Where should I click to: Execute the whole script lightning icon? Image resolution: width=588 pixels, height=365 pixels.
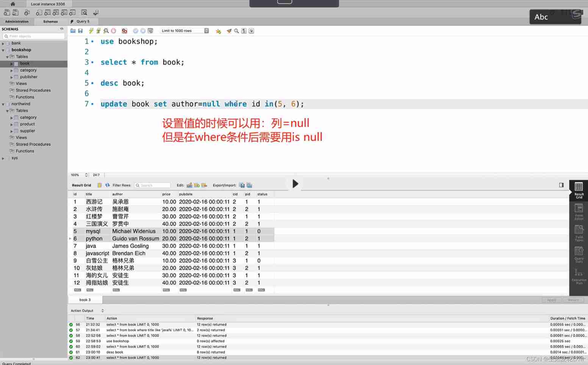point(91,31)
